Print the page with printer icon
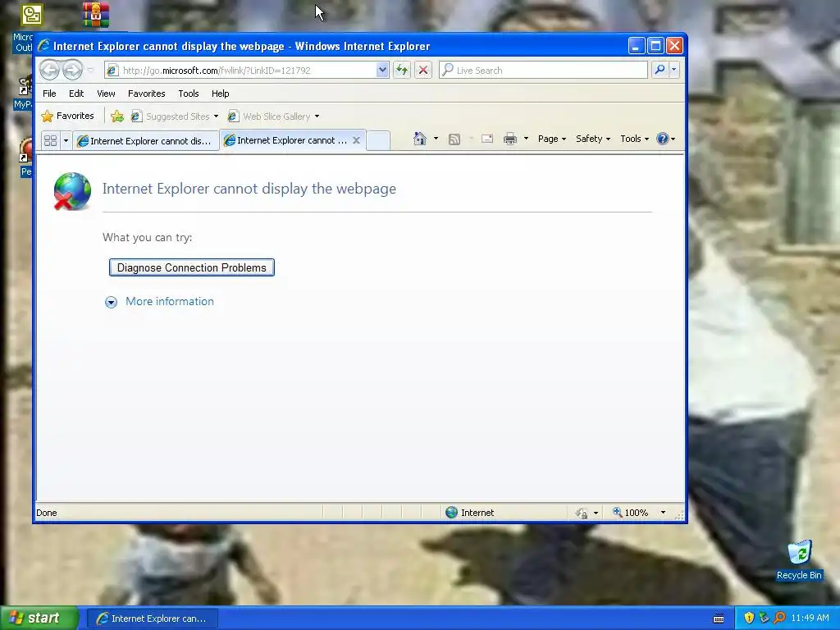 click(x=510, y=139)
